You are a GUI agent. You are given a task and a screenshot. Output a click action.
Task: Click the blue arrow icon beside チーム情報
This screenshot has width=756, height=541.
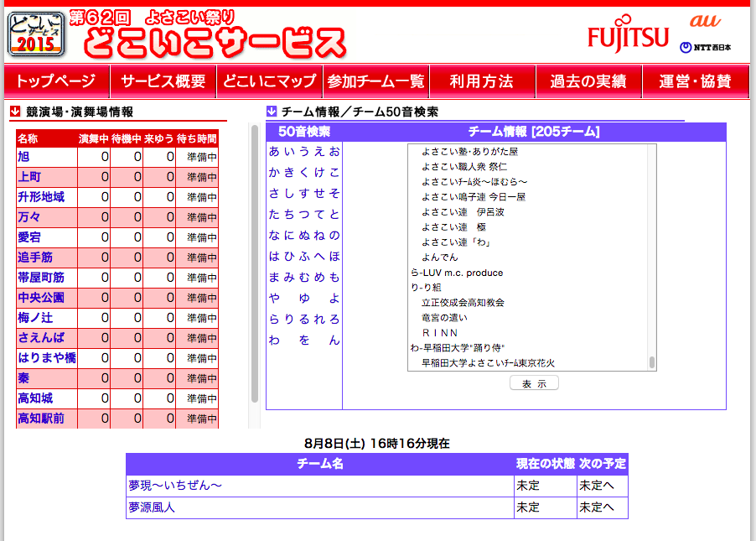click(272, 112)
